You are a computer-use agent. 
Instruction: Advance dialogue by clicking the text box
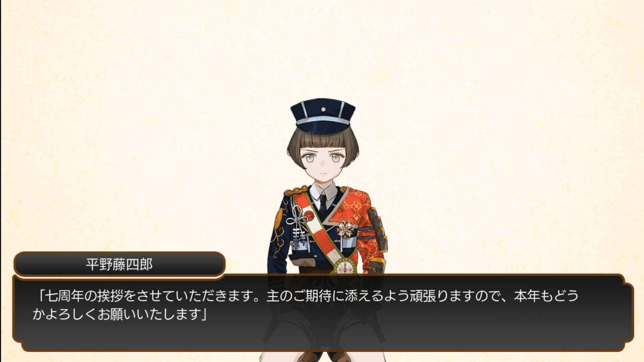(323, 313)
